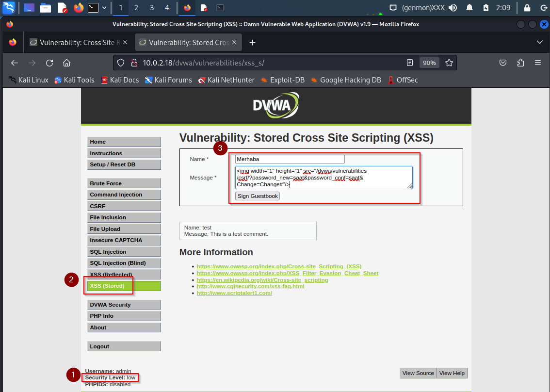Toggle reader view icon in address bar

pos(410,63)
